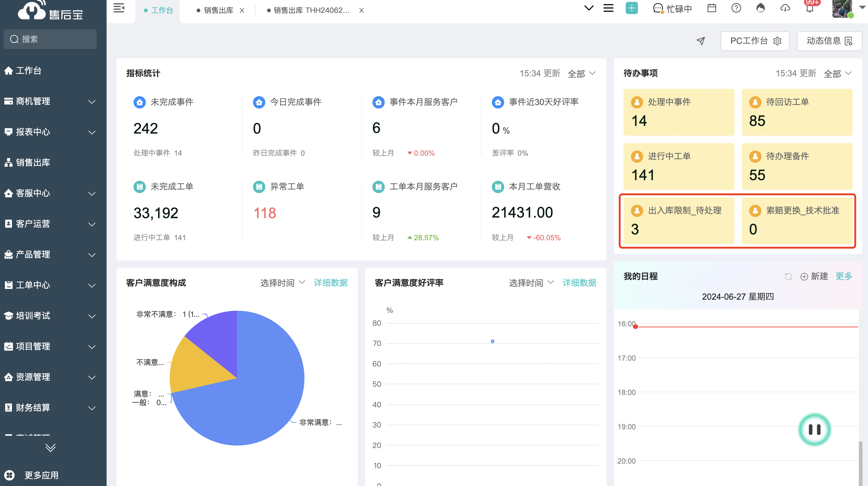Switch to the 工作台 tab
This screenshot has width=868, height=486.
click(158, 10)
